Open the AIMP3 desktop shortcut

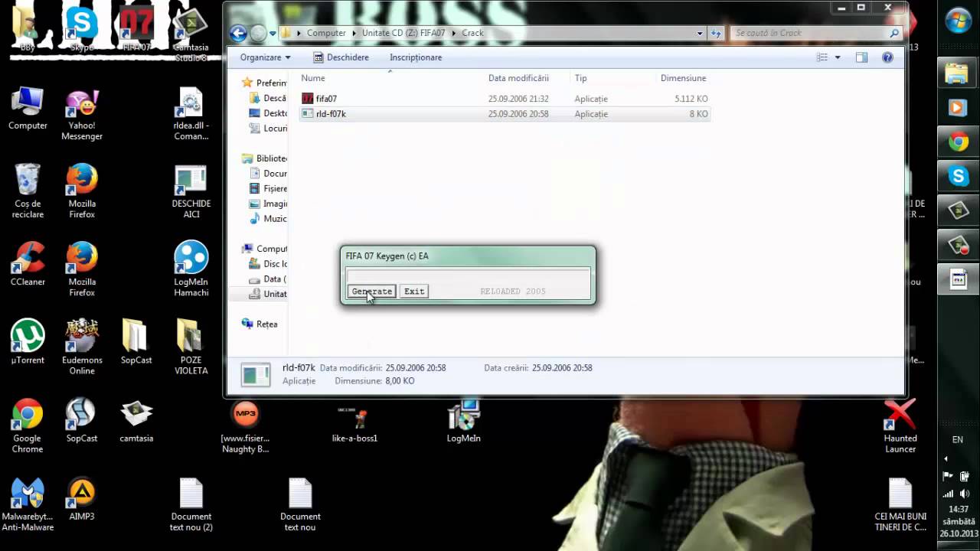[x=81, y=499]
